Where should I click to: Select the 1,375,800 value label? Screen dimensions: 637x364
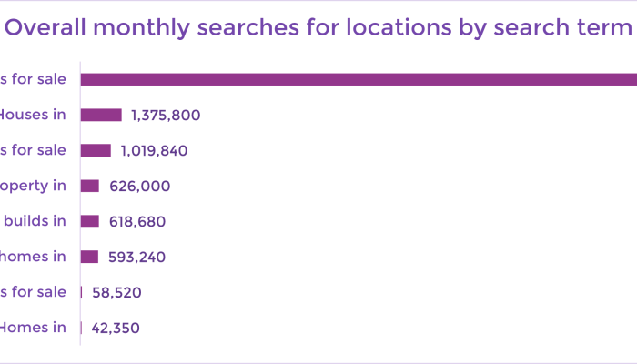(x=166, y=116)
